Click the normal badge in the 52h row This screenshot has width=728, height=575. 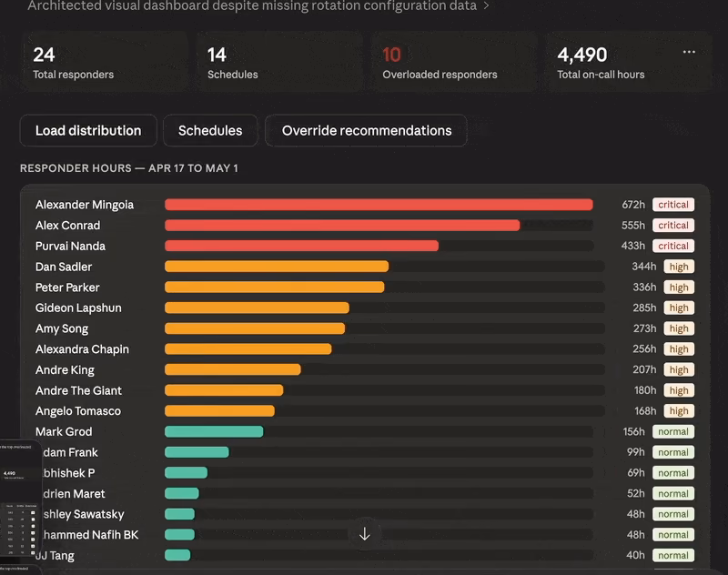point(673,493)
